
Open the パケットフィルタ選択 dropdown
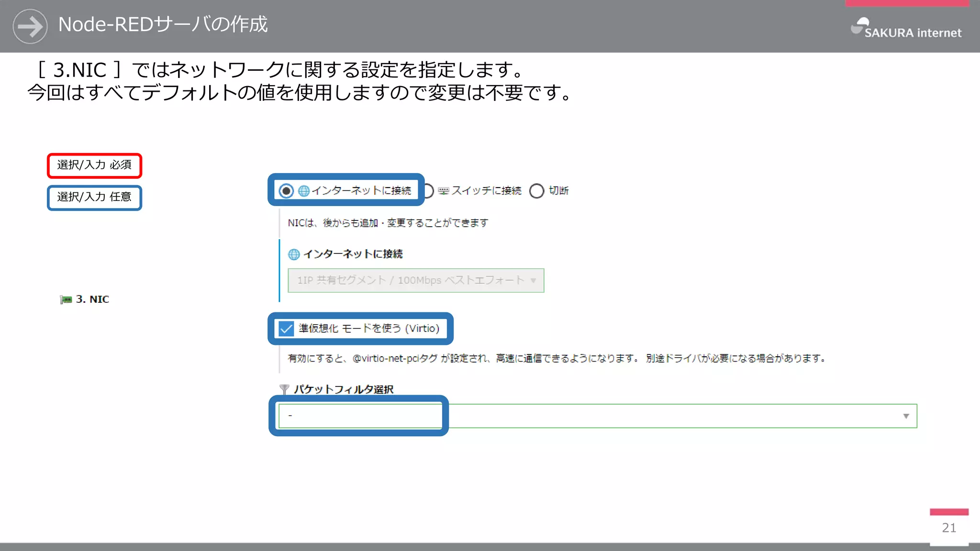point(598,416)
